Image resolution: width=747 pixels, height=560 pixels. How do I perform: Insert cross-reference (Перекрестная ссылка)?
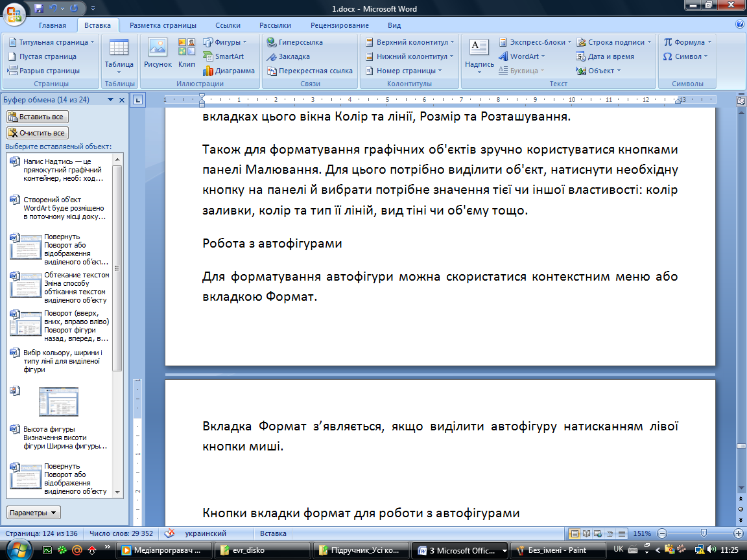310,71
